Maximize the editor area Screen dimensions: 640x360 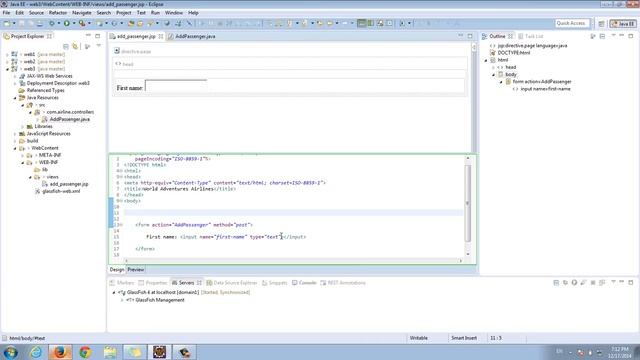point(470,36)
